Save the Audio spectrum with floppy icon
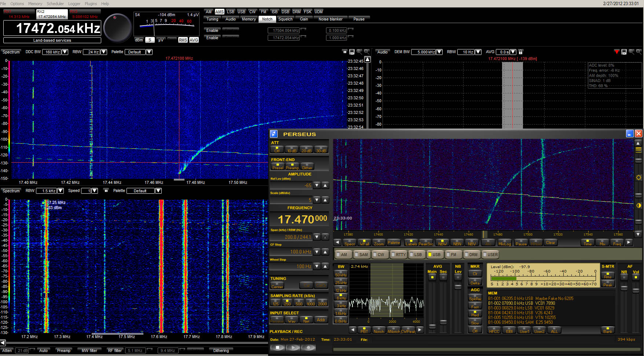644x356 pixels. tap(624, 52)
